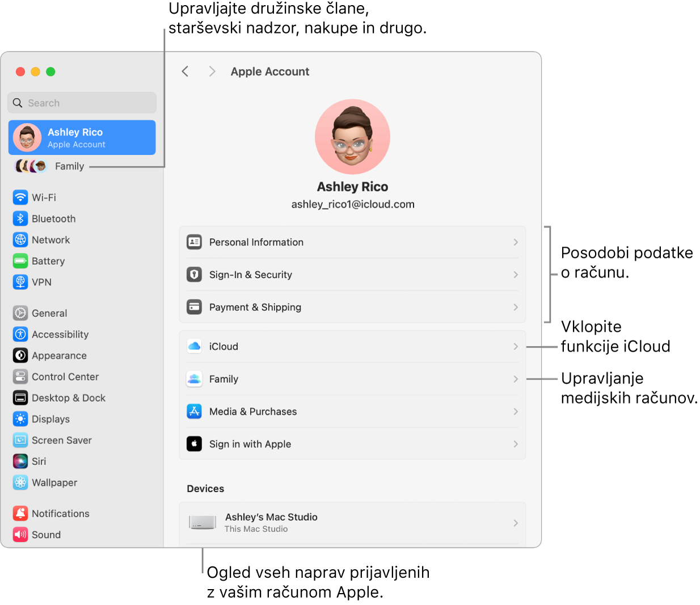Select Ashley Rico's Apple Account in the sidebar

(x=82, y=137)
